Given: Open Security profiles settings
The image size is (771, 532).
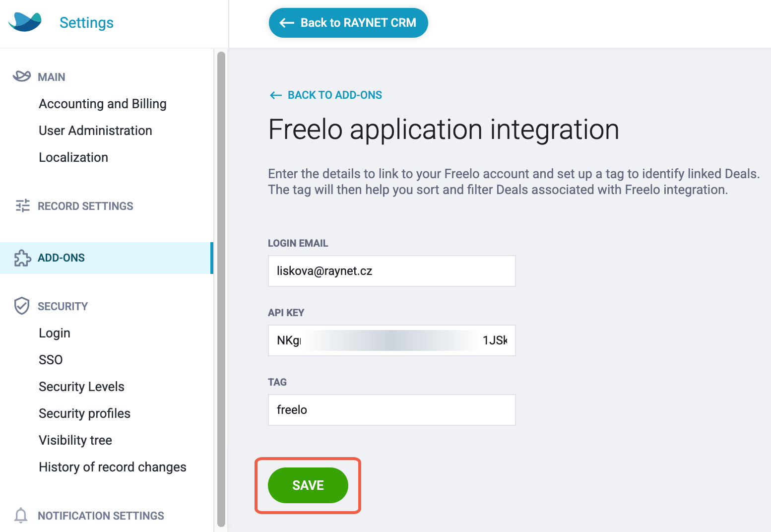Looking at the screenshot, I should point(84,413).
